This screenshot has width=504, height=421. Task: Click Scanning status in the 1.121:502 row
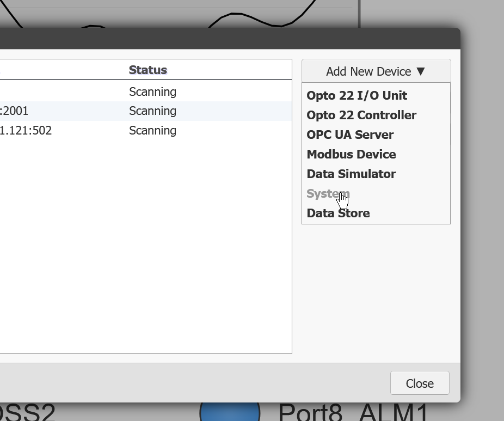(x=153, y=131)
